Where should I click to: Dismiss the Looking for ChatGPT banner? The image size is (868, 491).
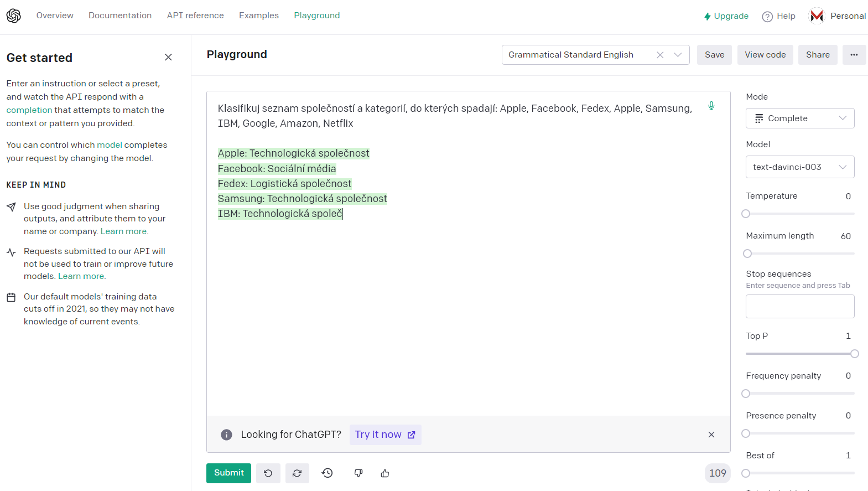click(x=711, y=435)
